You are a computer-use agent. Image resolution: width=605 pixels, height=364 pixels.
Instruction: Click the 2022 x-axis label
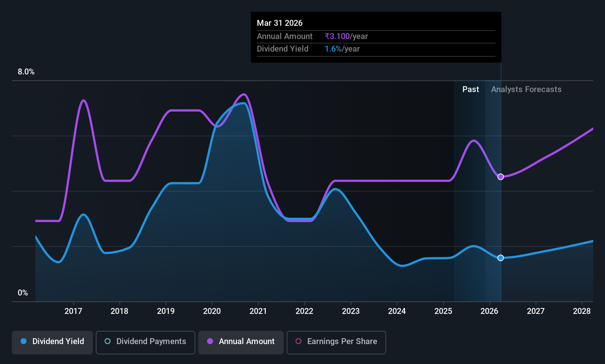pos(304,311)
